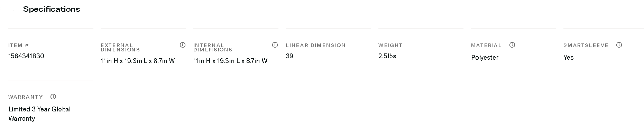The height and width of the screenshot is (139, 644).
Task: Click the Smartsleeve value Yes
Action: pos(568,58)
